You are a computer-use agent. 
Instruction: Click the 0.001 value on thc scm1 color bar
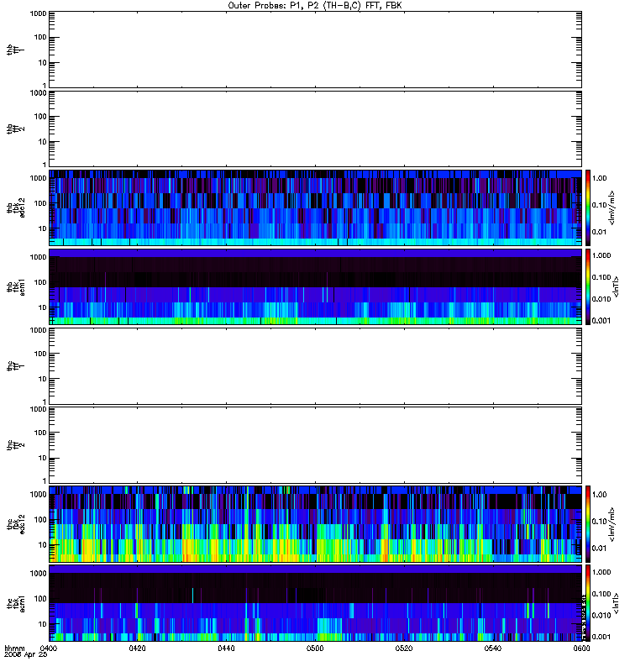click(x=601, y=637)
